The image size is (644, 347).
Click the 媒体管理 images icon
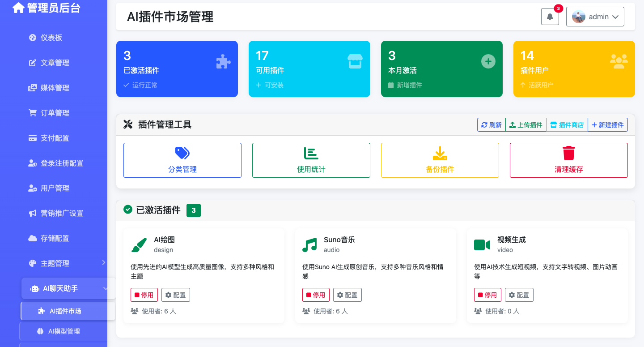tap(33, 88)
